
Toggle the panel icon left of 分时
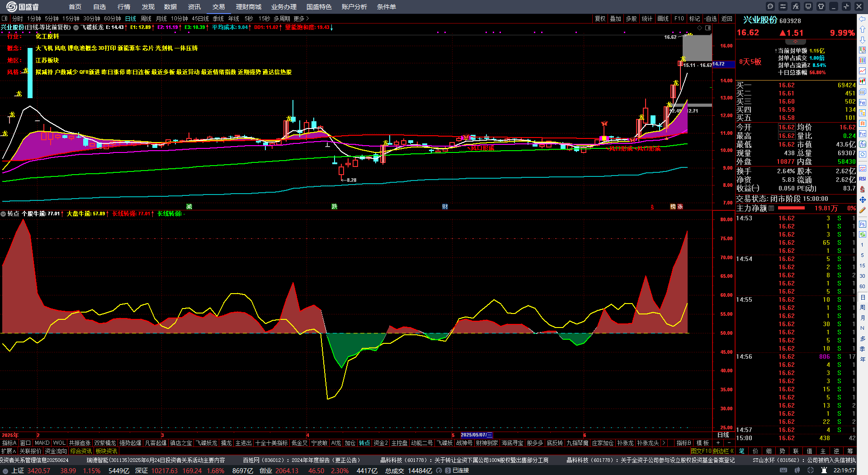click(5, 19)
